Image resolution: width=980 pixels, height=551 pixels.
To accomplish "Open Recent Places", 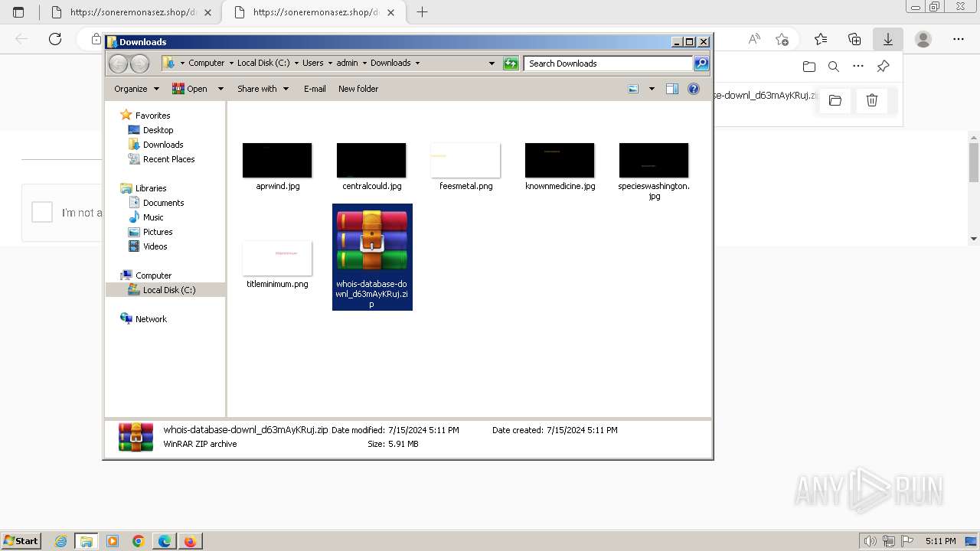I will pos(168,159).
